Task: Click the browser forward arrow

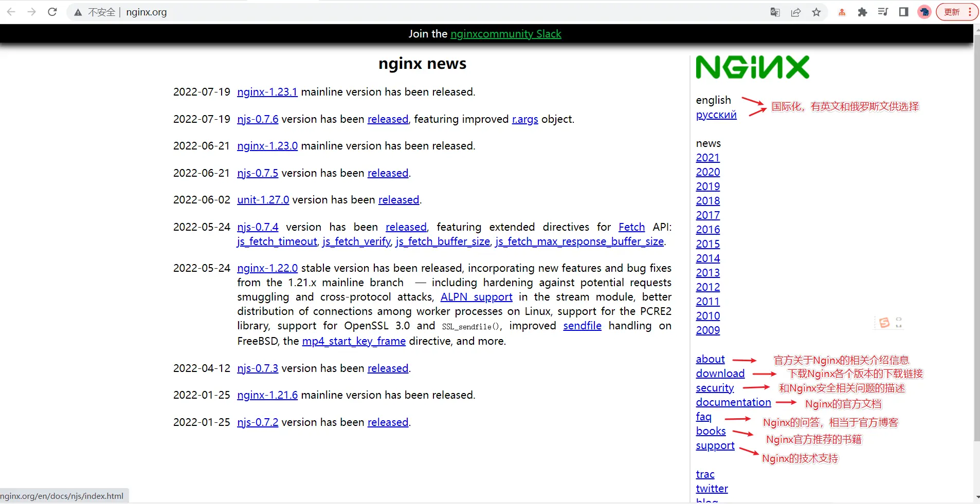Action: (32, 12)
